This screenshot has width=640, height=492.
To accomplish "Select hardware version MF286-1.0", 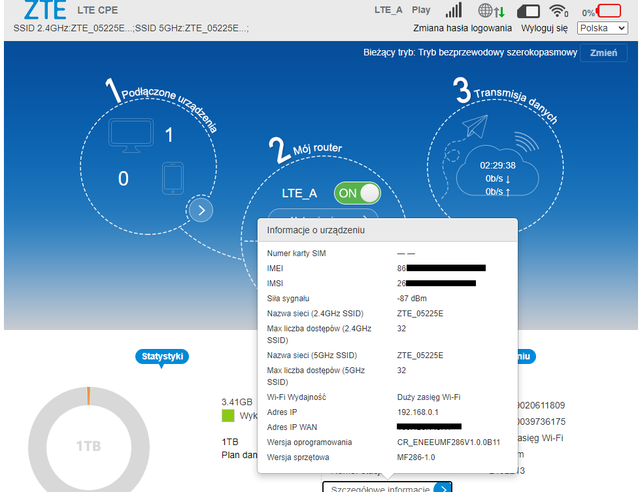I will coord(416,457).
